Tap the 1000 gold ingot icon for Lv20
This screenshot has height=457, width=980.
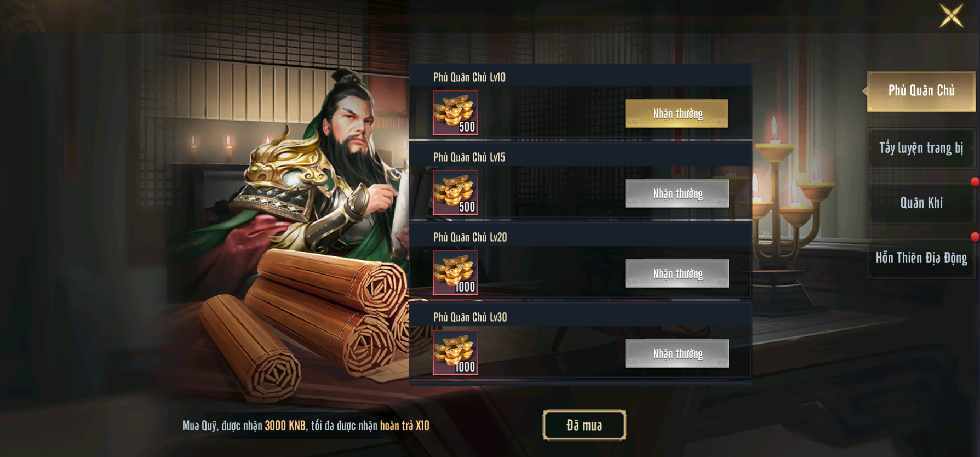click(x=455, y=272)
